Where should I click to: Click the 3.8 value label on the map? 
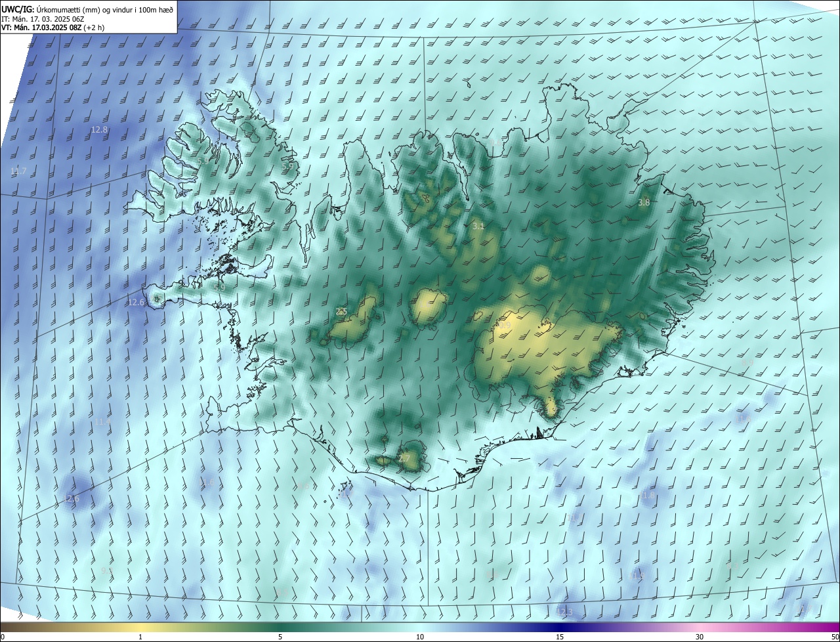(644, 203)
